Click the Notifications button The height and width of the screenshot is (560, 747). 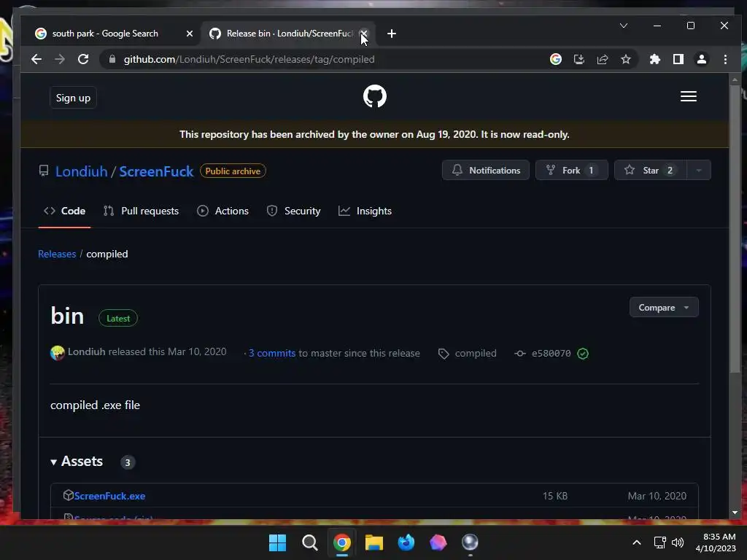point(485,170)
